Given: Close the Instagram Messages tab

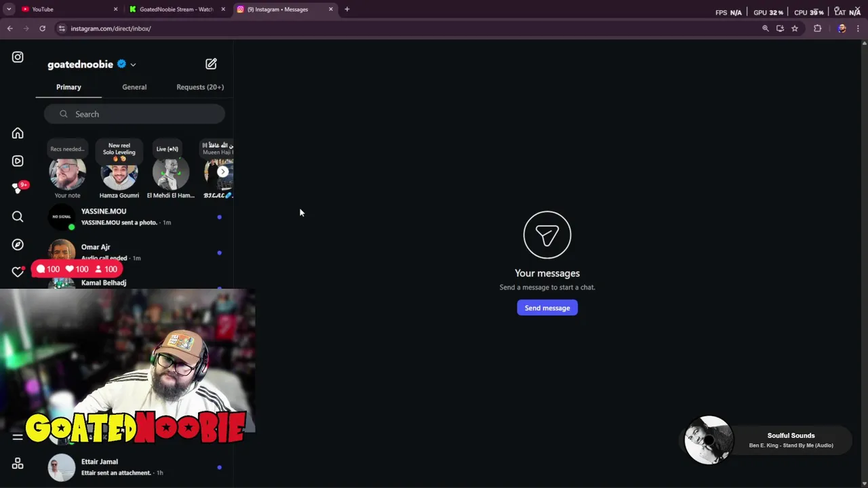Looking at the screenshot, I should (331, 9).
